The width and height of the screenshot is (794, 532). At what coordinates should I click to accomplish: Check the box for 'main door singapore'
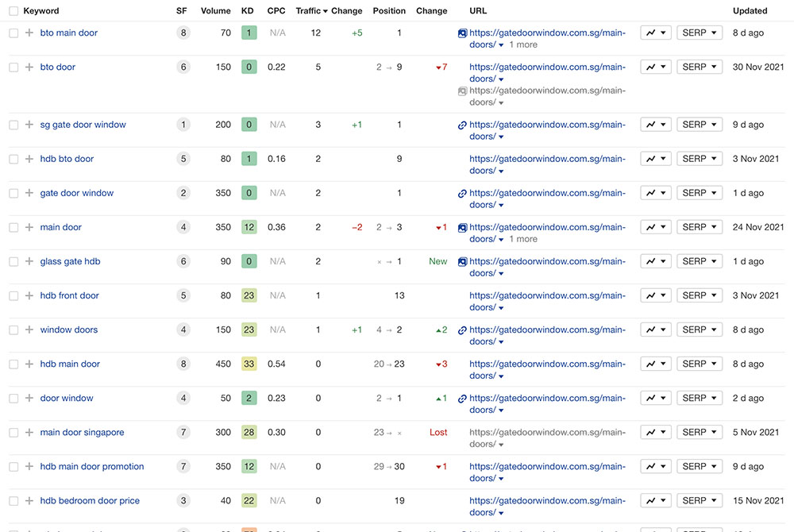click(13, 433)
